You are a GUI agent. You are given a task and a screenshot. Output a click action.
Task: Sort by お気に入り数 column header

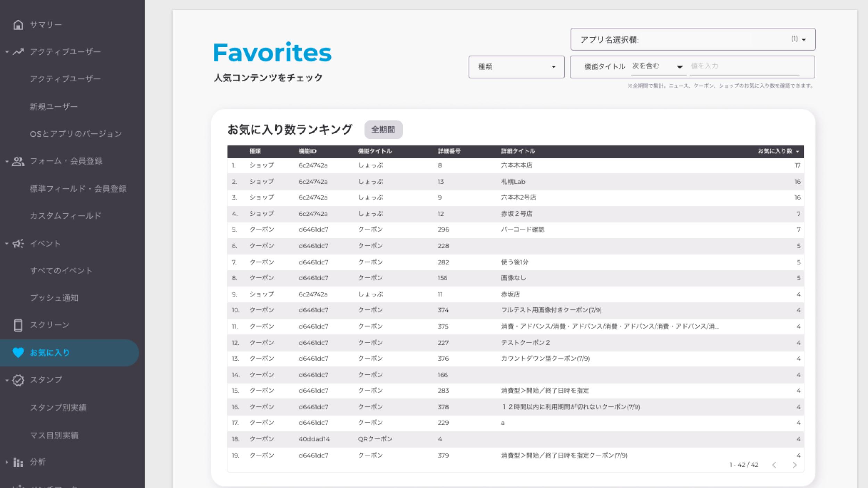coord(778,151)
